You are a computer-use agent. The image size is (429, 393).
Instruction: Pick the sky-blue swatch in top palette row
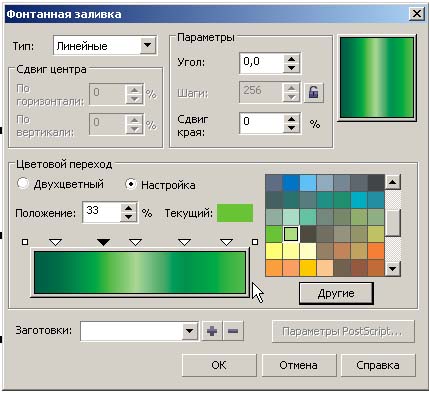coord(308,183)
